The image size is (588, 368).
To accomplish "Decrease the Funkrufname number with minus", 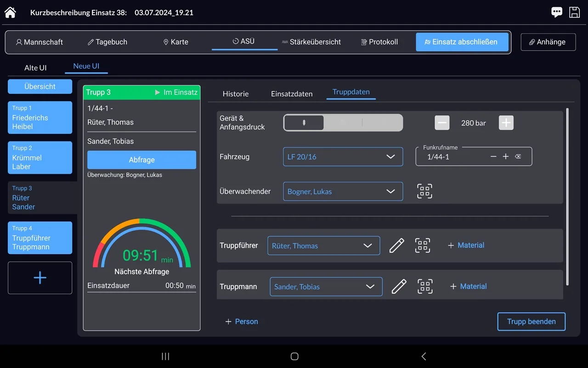I will (x=493, y=157).
